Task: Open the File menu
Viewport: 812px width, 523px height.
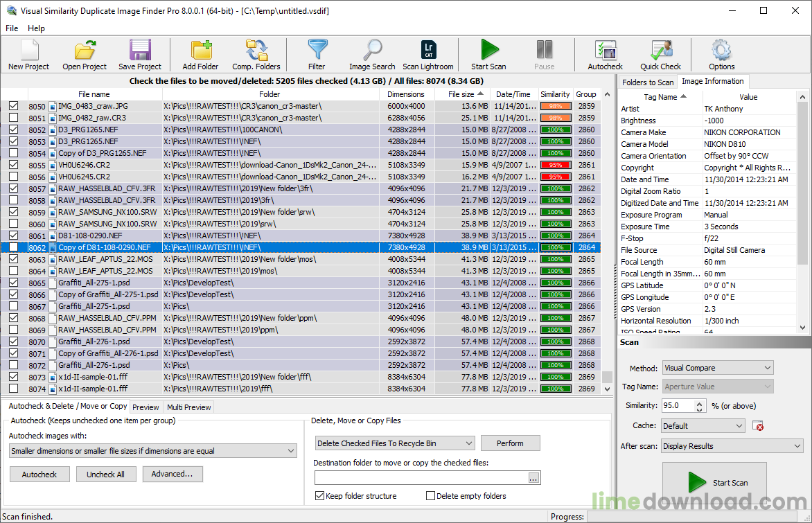Action: [12, 28]
